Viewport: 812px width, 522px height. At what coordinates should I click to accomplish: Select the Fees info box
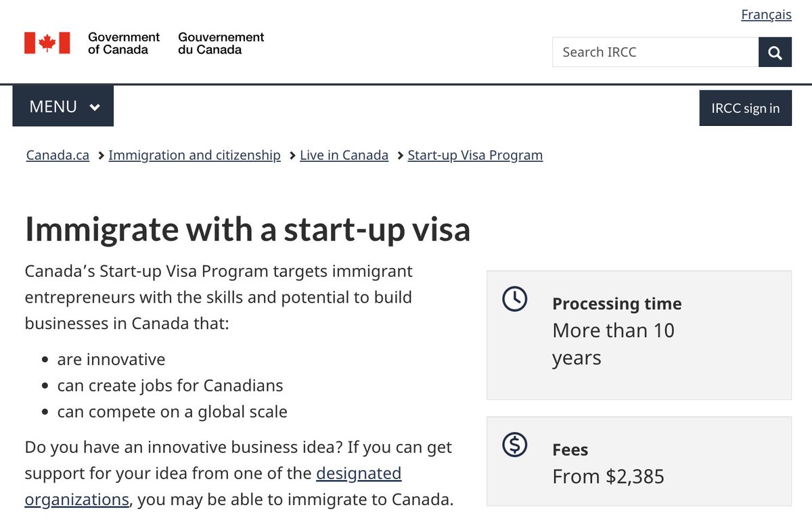[639, 461]
